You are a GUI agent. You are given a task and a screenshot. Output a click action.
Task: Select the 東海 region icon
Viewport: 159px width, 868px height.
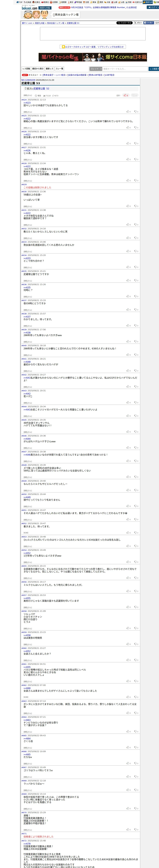93,2
